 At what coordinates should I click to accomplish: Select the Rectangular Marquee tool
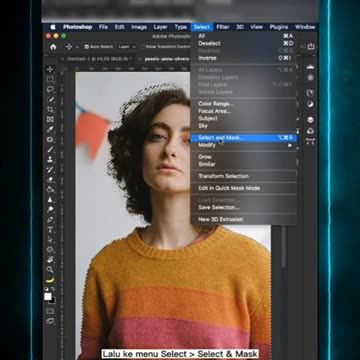(50, 79)
